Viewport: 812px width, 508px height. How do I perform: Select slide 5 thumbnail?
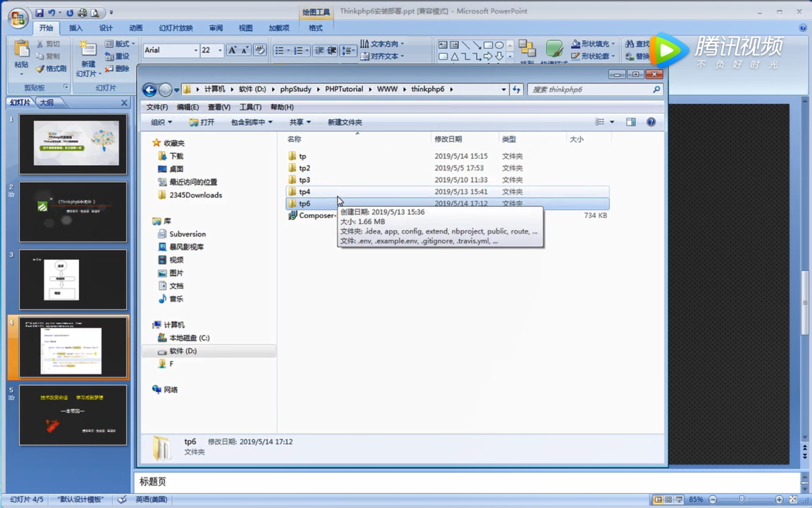click(x=73, y=415)
